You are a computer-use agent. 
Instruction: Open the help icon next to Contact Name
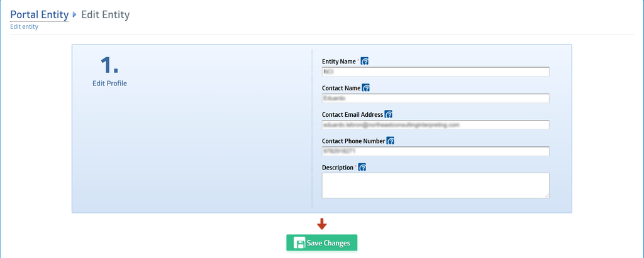coord(366,89)
